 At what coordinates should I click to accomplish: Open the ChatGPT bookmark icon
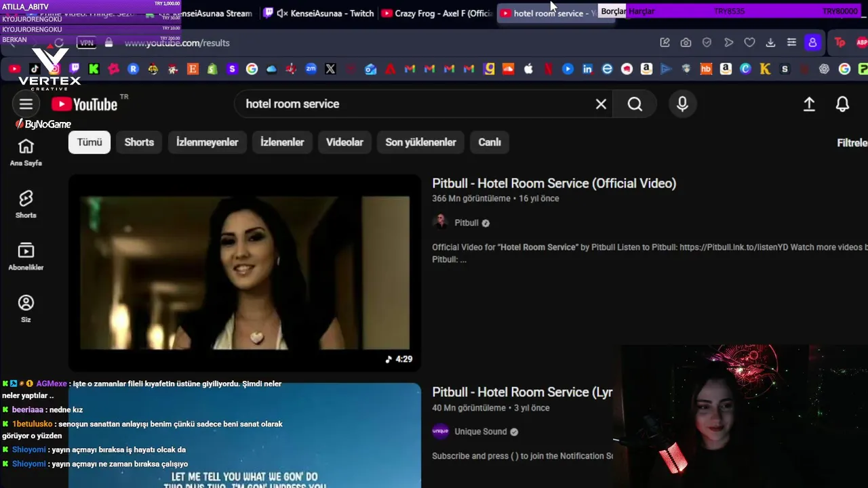pyautogui.click(x=824, y=68)
